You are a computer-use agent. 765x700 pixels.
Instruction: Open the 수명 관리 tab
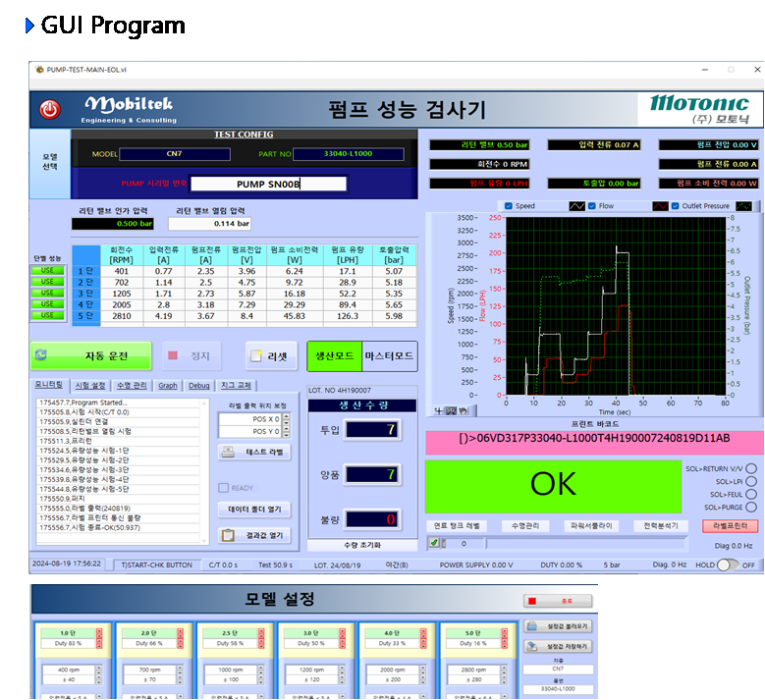132,386
